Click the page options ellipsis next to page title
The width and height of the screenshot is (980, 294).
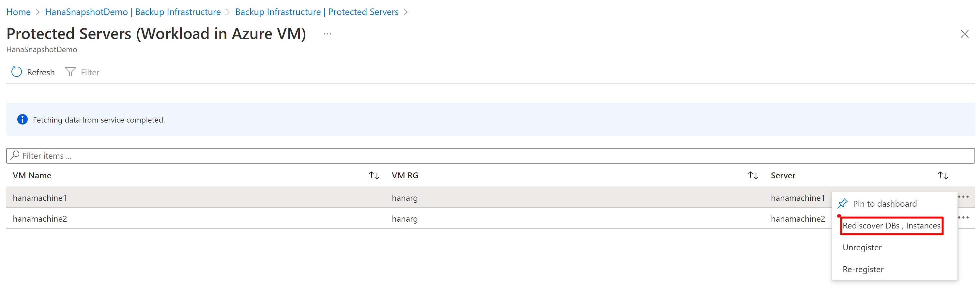point(327,34)
